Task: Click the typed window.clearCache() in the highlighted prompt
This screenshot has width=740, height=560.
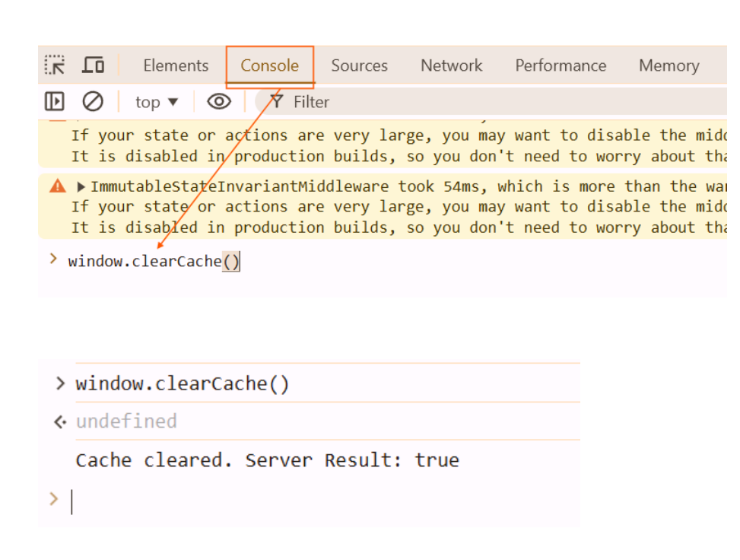Action: (154, 262)
